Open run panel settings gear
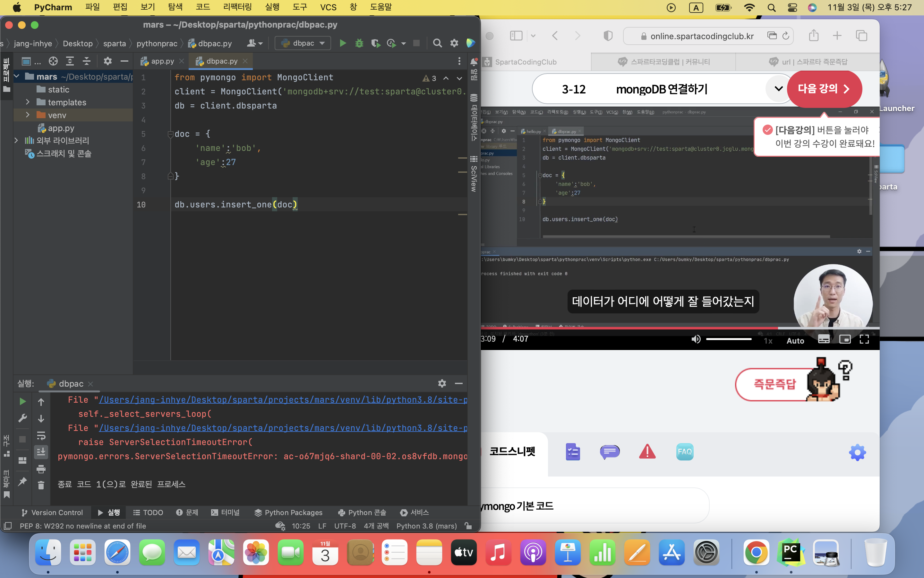The height and width of the screenshot is (578, 924). click(442, 383)
